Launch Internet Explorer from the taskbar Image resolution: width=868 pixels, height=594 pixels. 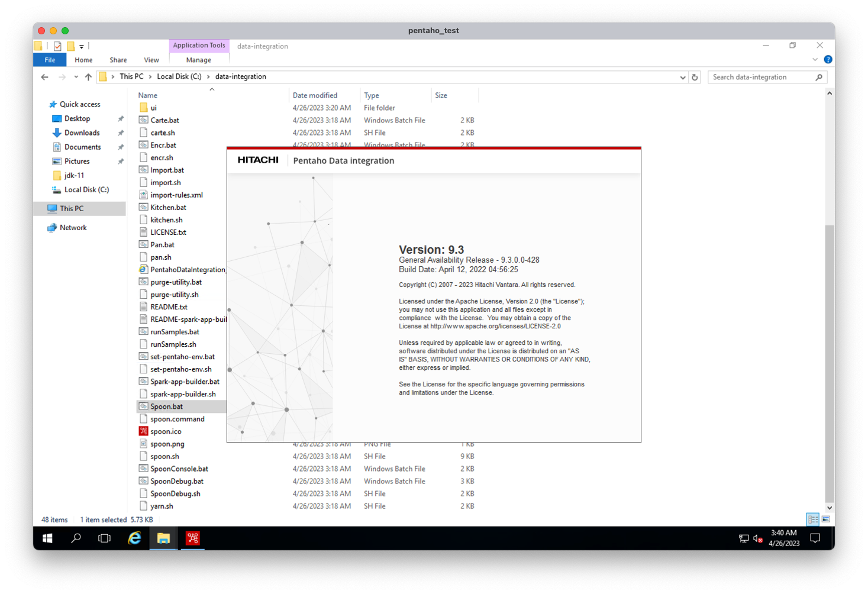click(134, 538)
